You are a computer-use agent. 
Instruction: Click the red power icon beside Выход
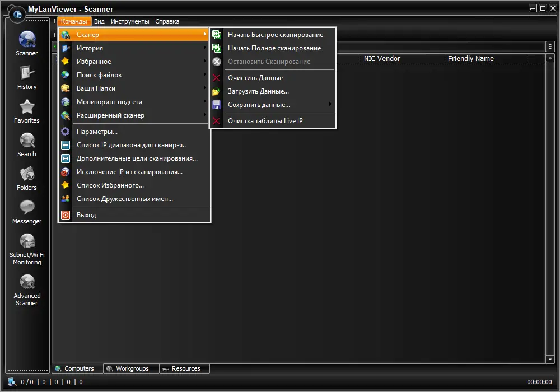pyautogui.click(x=66, y=215)
